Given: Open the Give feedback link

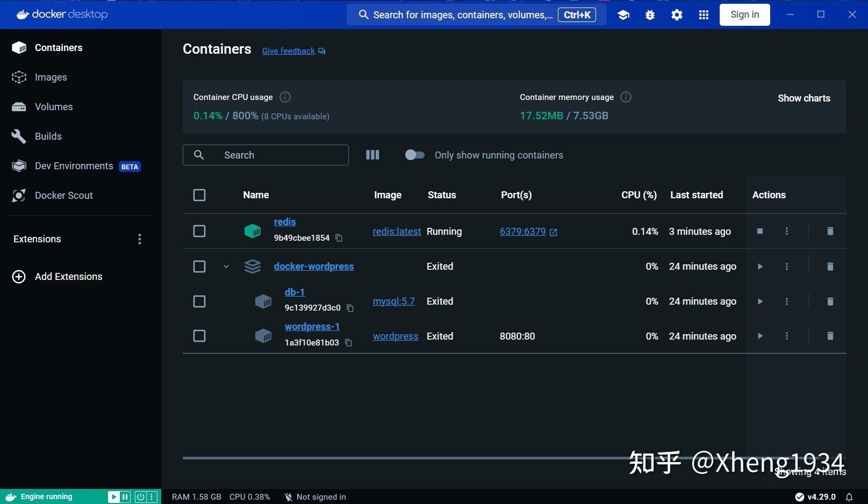Looking at the screenshot, I should click(x=288, y=51).
